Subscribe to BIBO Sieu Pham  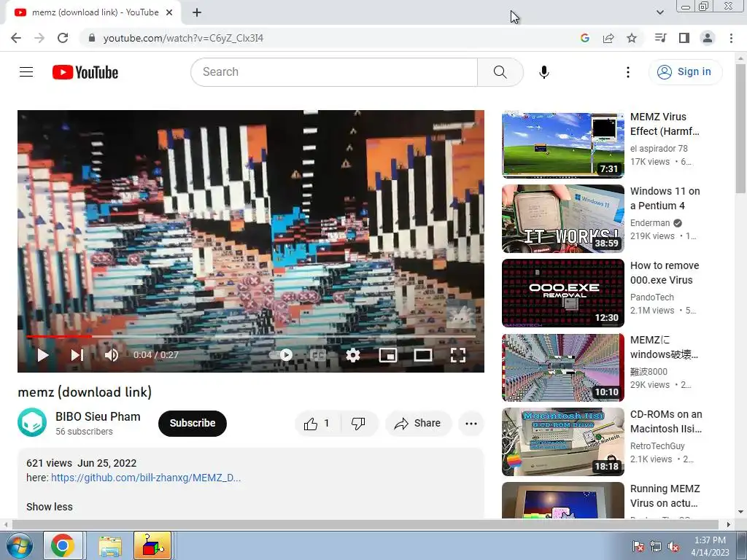[193, 424]
